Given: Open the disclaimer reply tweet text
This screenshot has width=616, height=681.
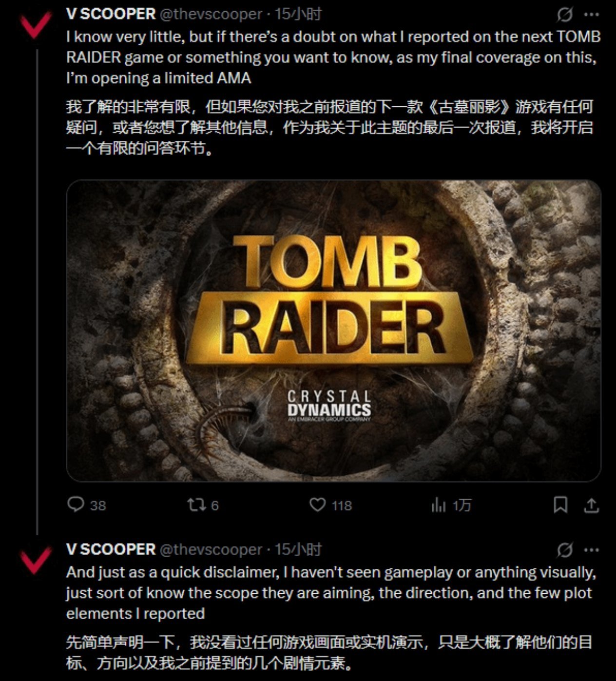Looking at the screenshot, I should point(331,593).
